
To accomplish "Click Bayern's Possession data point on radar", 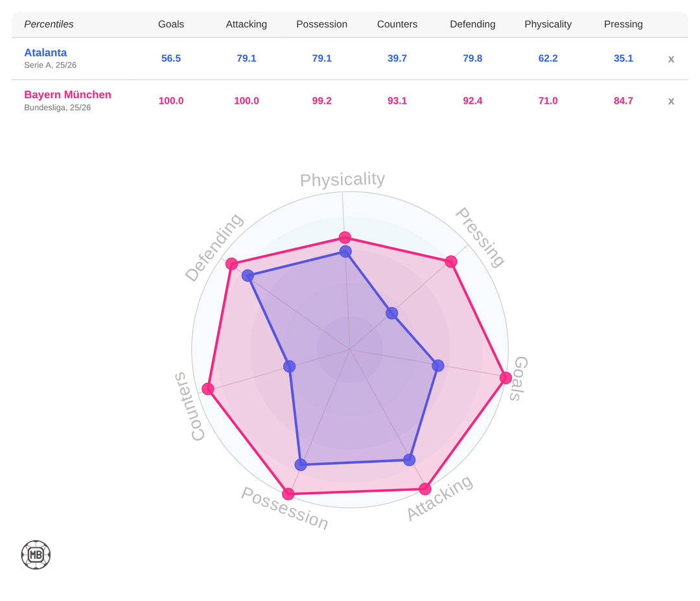I will (x=288, y=494).
